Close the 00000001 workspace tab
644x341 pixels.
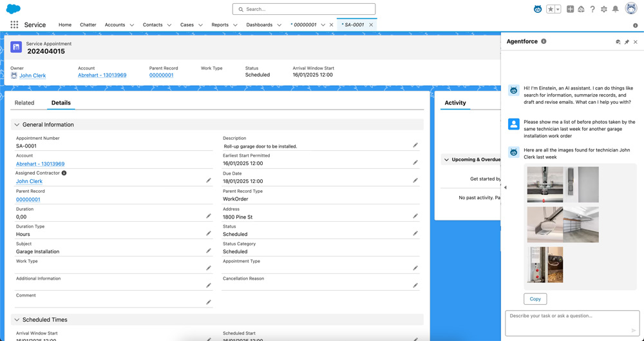pyautogui.click(x=332, y=25)
